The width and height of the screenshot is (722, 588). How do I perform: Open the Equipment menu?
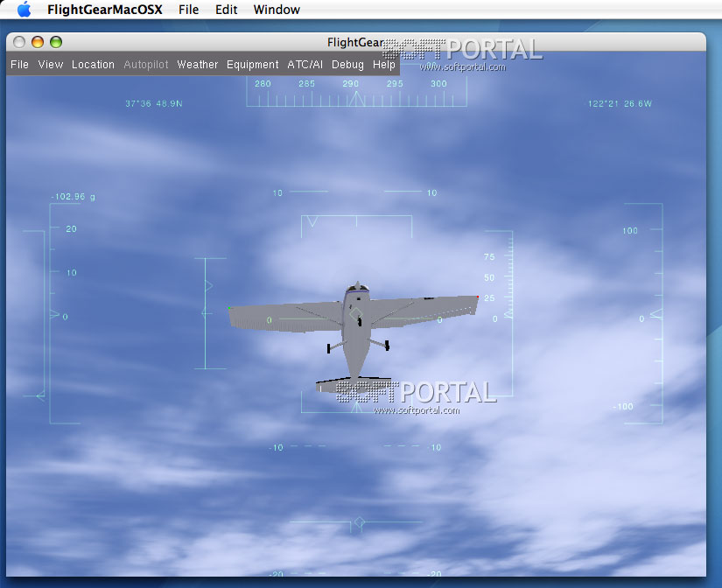(252, 65)
